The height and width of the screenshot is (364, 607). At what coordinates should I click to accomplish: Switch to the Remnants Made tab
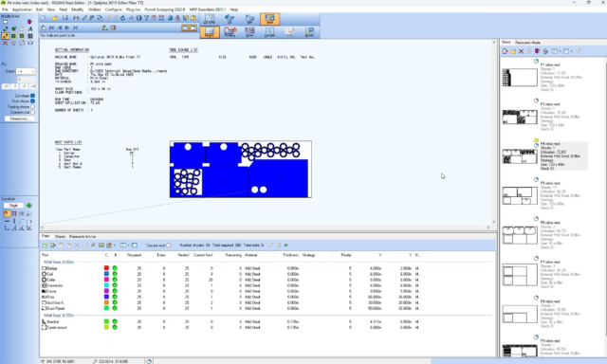click(x=527, y=42)
